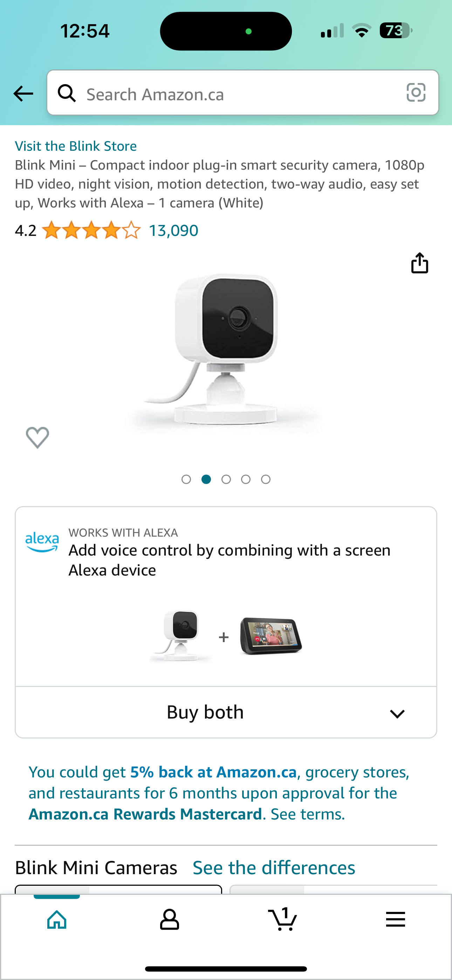Open camera lens search icon
The width and height of the screenshot is (452, 980).
coord(416,93)
